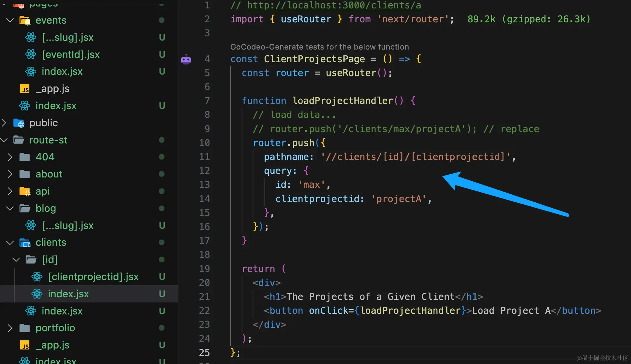The image size is (631, 364).
Task: Open [clientprojectid].jsx file
Action: [93, 277]
